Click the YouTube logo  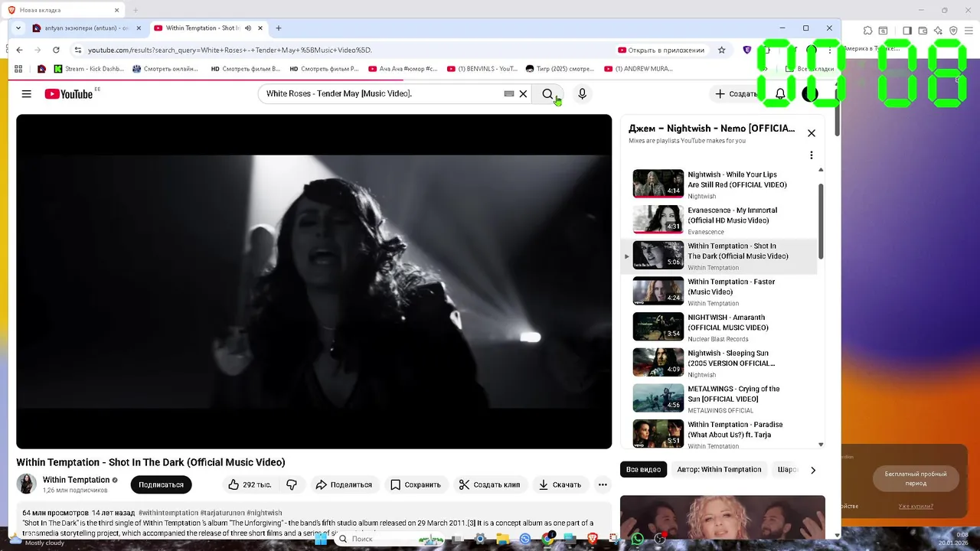[x=69, y=94]
